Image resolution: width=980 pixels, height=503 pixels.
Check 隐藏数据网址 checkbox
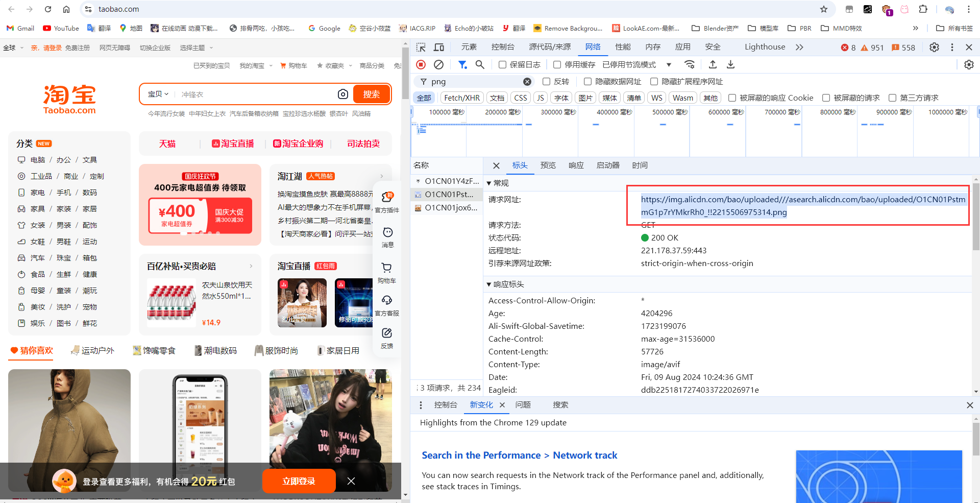pos(587,82)
